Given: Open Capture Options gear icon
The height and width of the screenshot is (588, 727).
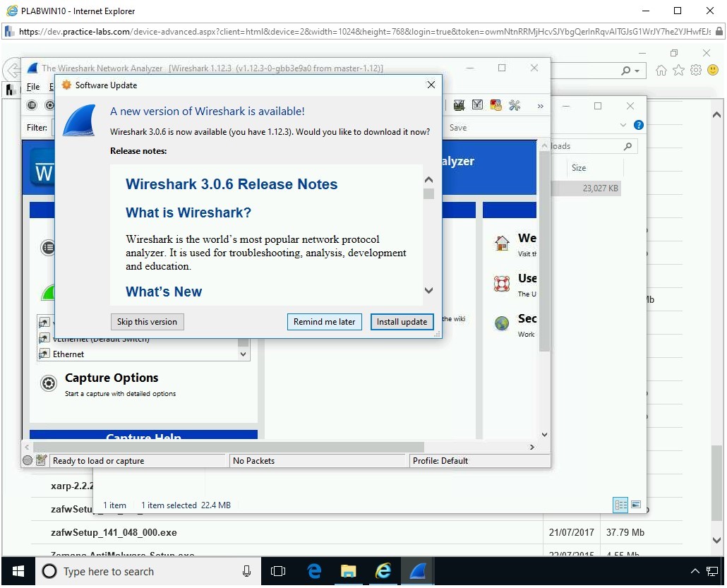Looking at the screenshot, I should pos(49,383).
